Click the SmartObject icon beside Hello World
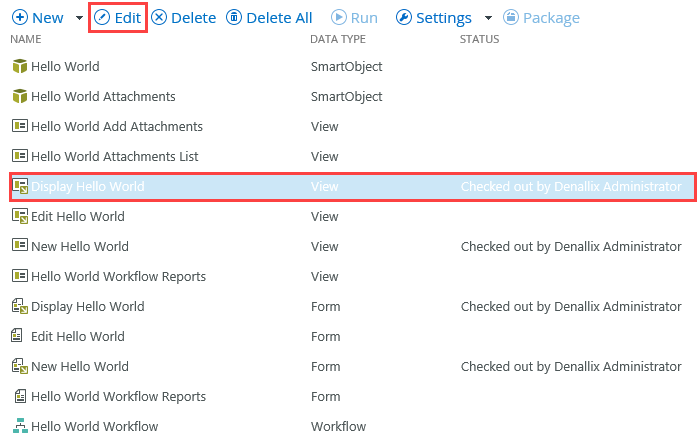 click(19, 67)
